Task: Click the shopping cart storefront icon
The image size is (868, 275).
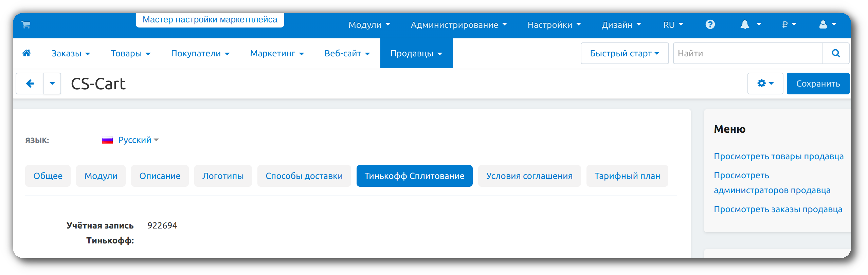Action: 26,25
